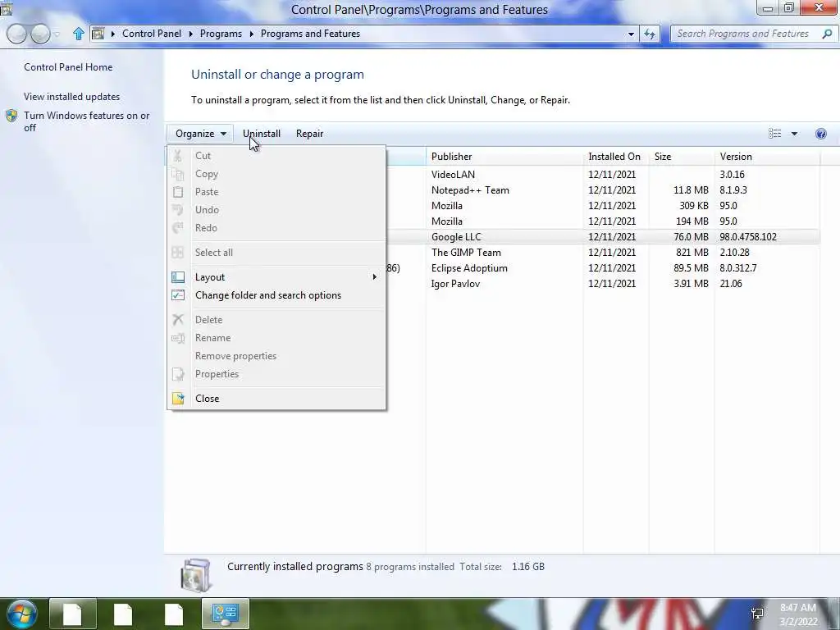
Task: Open the view options dropdown arrow
Action: coord(794,134)
